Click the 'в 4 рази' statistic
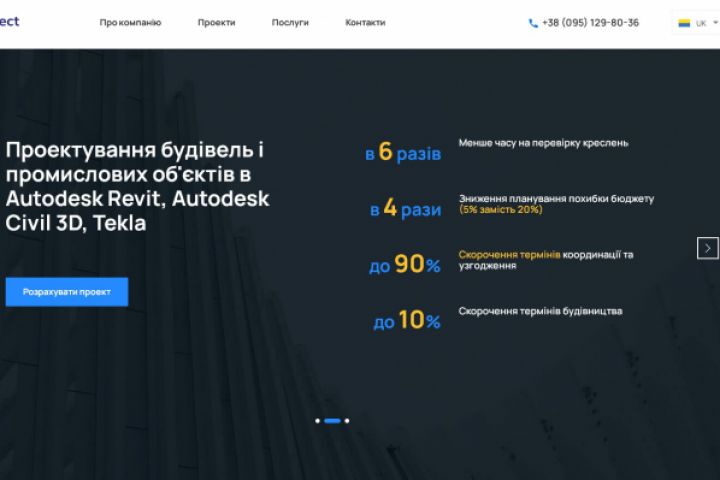The height and width of the screenshot is (480, 720). [x=405, y=208]
